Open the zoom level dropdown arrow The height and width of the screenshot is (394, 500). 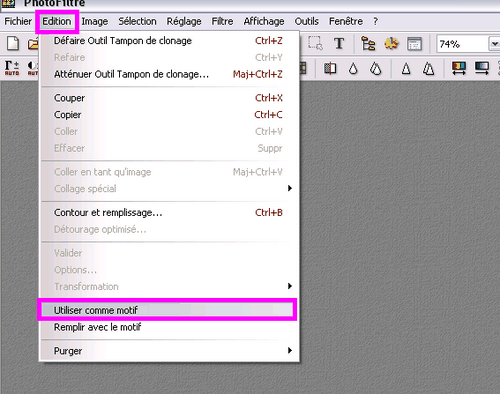(494, 44)
